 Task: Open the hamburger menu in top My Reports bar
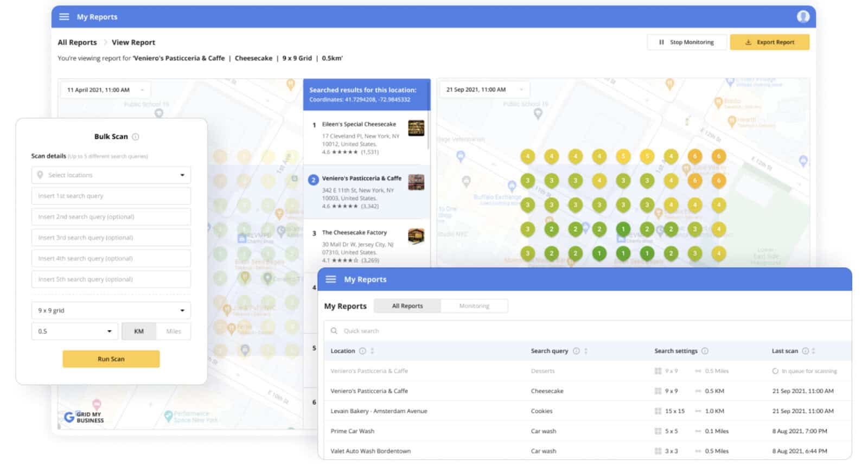tap(64, 17)
